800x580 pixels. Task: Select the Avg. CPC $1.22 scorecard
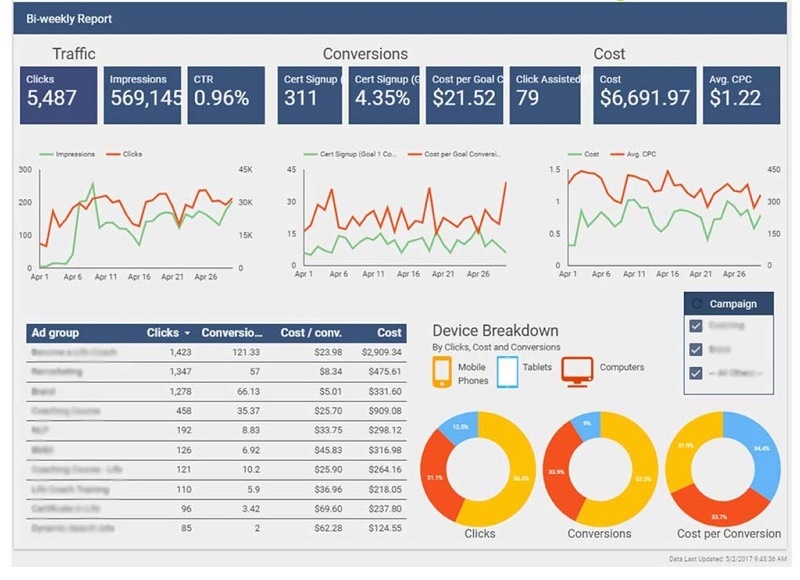tap(741, 95)
